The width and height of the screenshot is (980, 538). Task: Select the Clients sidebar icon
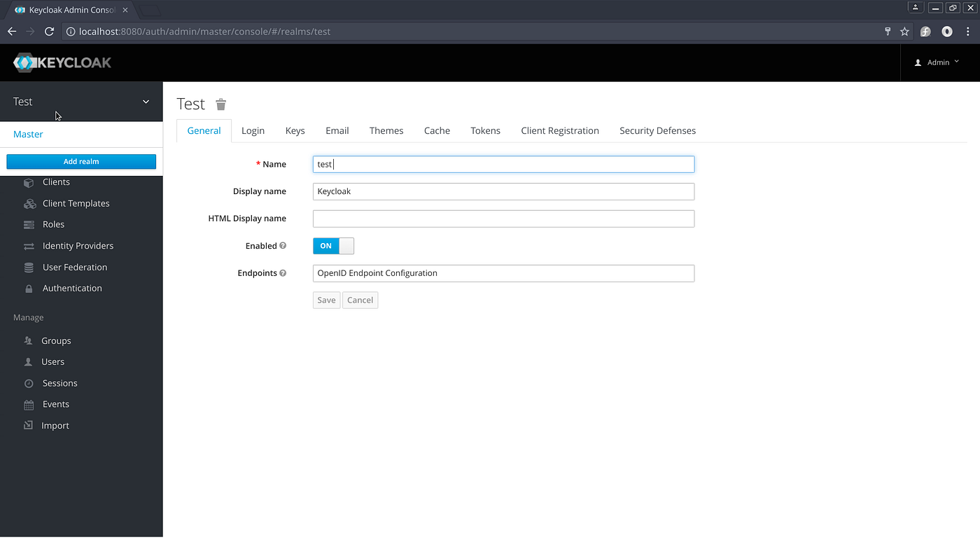point(28,182)
